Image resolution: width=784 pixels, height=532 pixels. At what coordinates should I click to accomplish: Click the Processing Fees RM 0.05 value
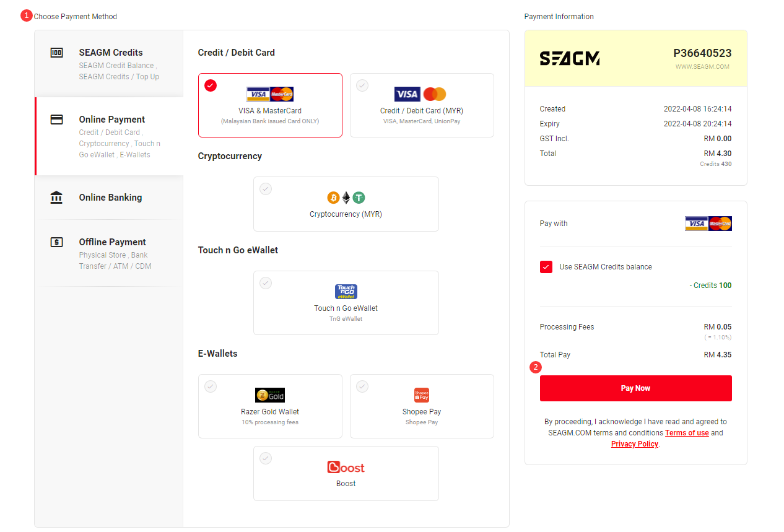click(718, 327)
